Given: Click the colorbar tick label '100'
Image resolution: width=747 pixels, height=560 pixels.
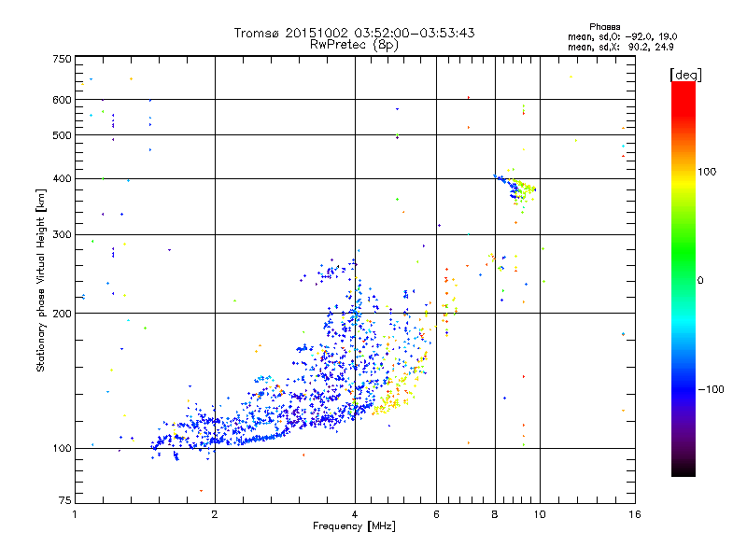Looking at the screenshot, I should (x=707, y=172).
